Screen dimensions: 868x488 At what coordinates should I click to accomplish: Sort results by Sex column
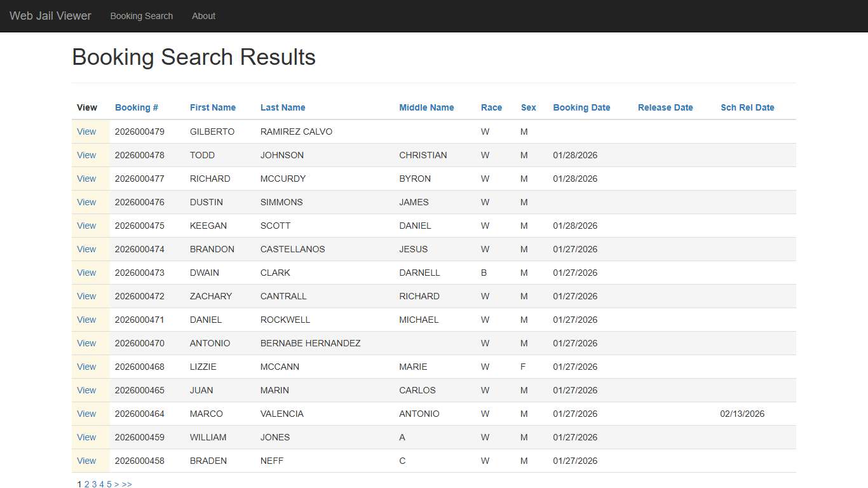click(528, 107)
